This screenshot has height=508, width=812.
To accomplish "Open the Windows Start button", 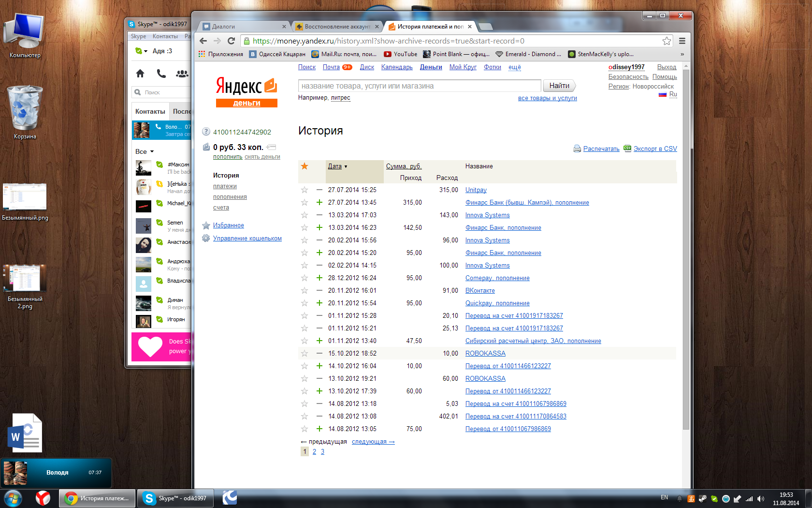I will coord(13,498).
